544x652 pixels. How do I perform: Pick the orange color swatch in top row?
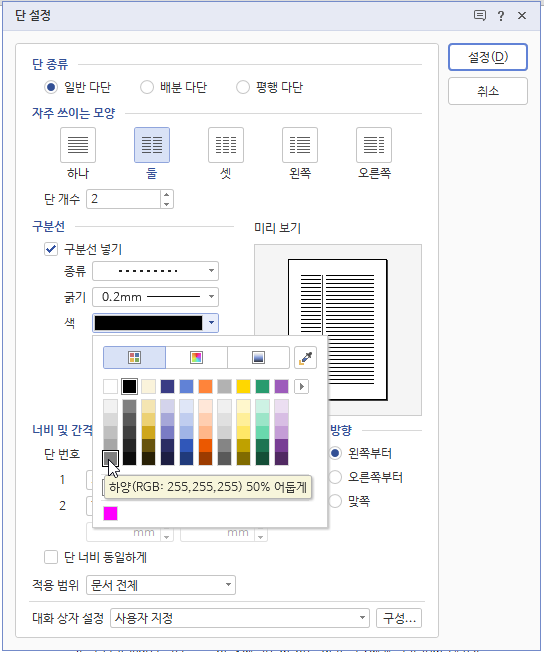tap(205, 387)
